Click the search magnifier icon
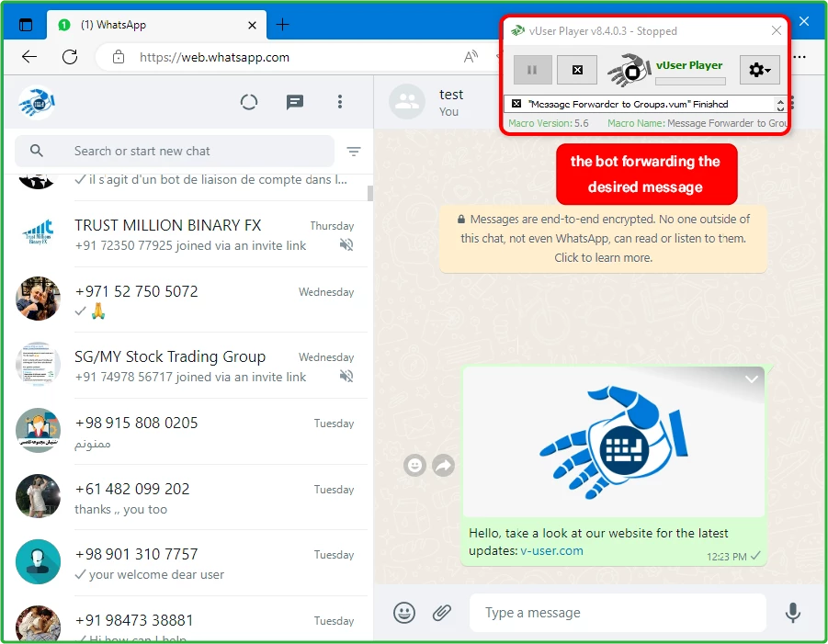This screenshot has height=644, width=828. (x=37, y=151)
